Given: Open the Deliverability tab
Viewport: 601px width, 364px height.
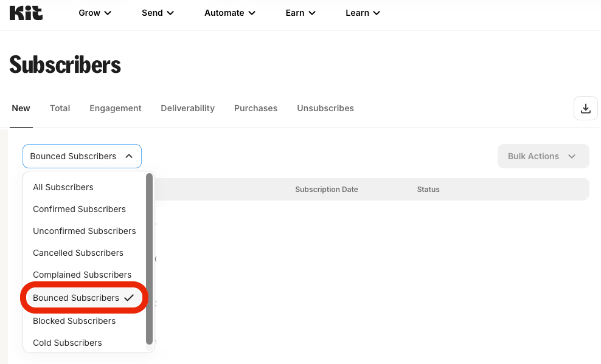Looking at the screenshot, I should click(187, 108).
